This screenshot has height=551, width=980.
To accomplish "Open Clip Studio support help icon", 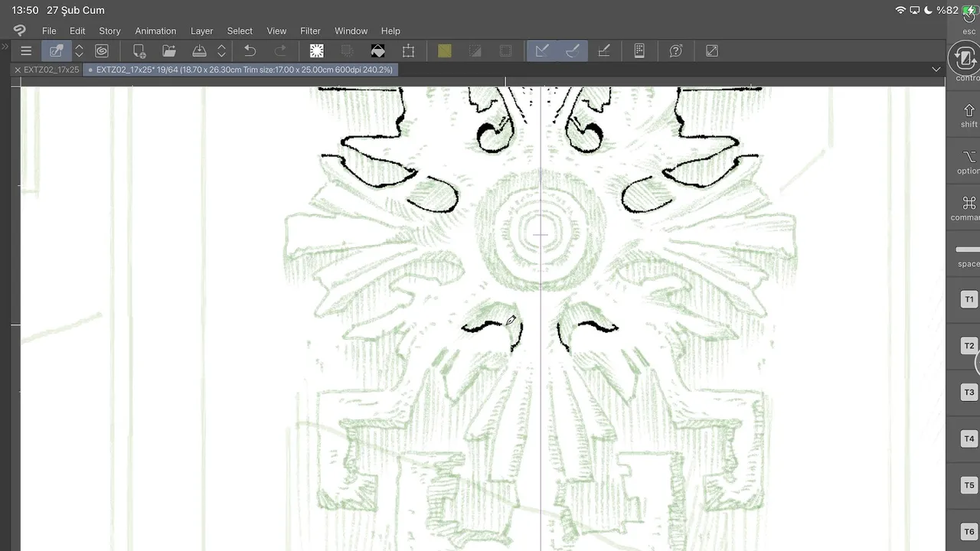I will pos(676,51).
